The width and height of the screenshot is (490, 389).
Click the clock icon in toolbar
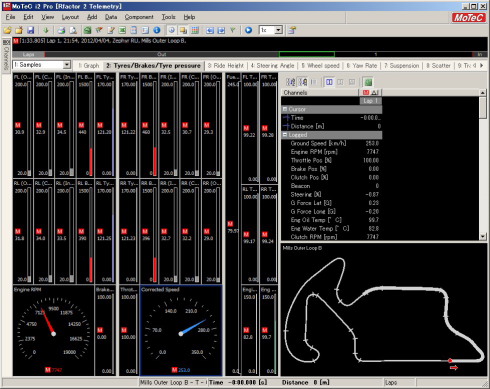point(171,30)
